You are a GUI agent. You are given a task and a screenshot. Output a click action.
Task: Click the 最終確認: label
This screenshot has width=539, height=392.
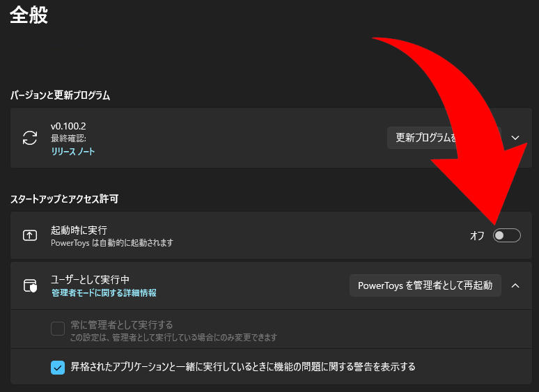click(68, 138)
